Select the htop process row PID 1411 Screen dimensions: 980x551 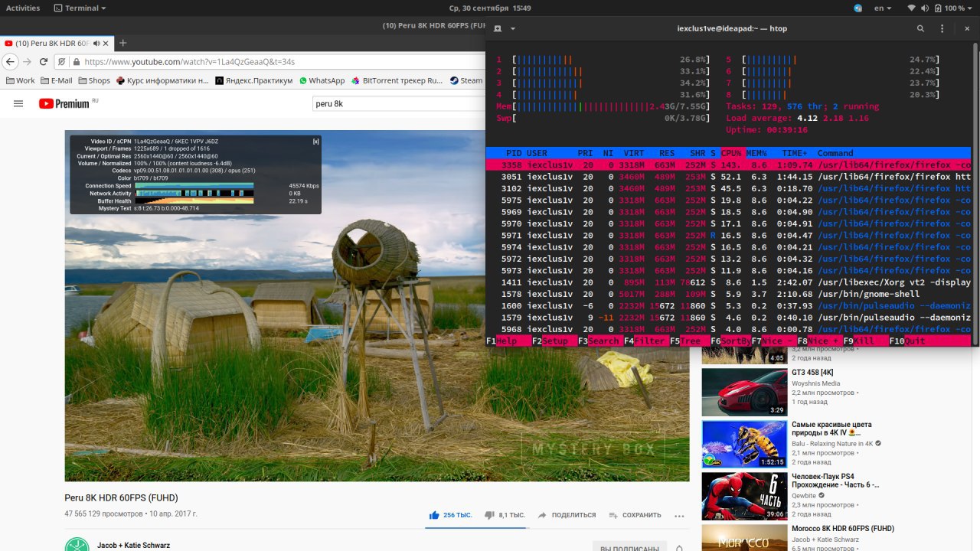coord(728,282)
